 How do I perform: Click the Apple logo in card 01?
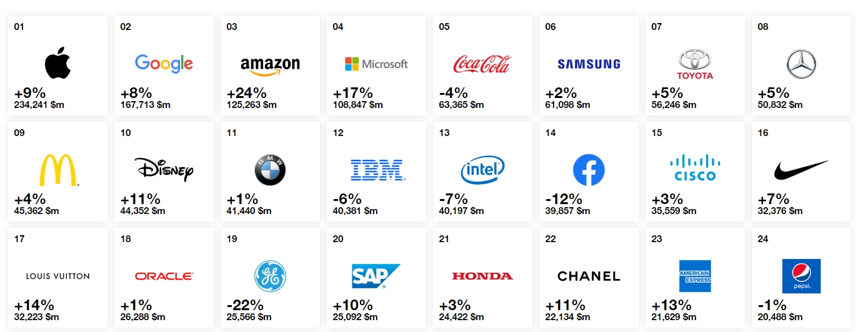(57, 64)
